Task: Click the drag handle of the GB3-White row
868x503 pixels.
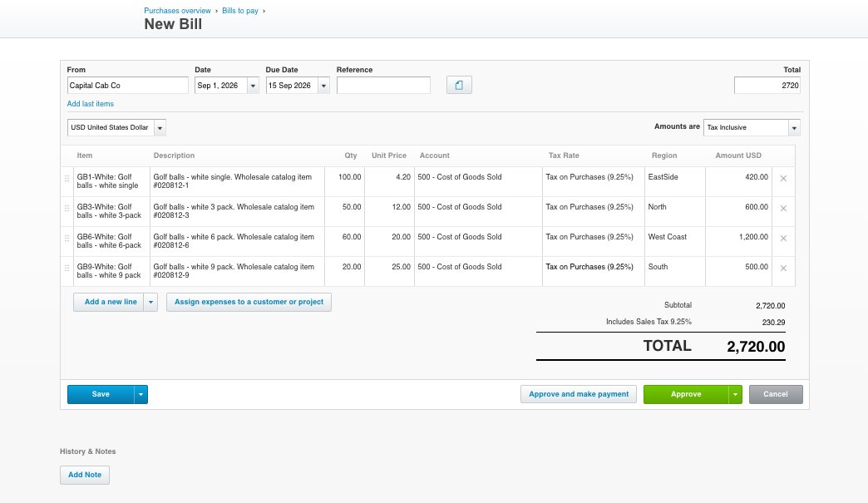Action: tap(67, 208)
